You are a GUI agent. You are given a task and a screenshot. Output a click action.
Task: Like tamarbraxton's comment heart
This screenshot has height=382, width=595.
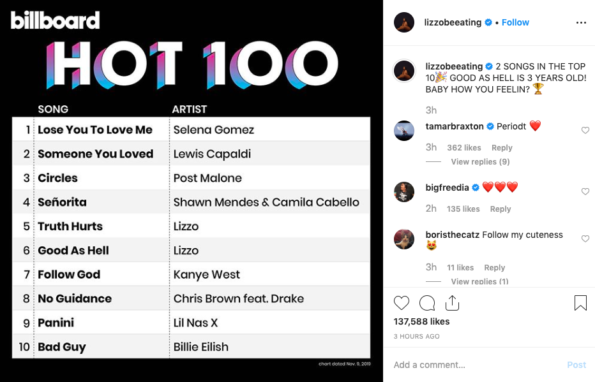click(585, 130)
